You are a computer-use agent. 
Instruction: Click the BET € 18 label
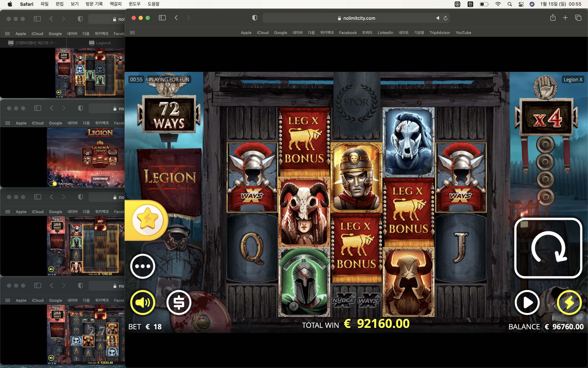pos(145,327)
